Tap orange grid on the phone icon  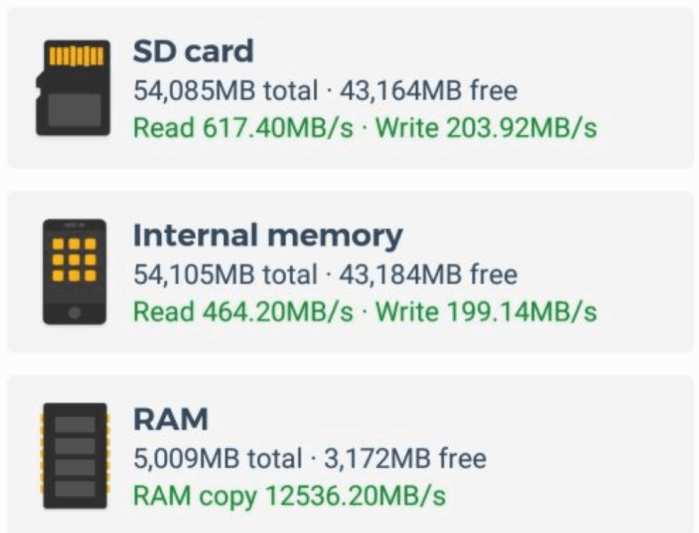point(74,259)
